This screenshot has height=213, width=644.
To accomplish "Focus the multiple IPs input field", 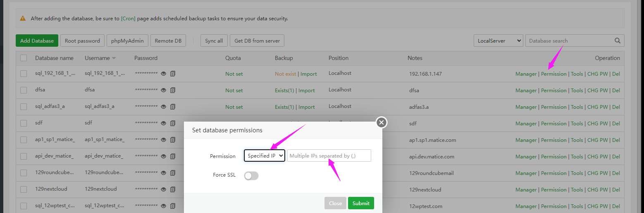I will click(329, 156).
